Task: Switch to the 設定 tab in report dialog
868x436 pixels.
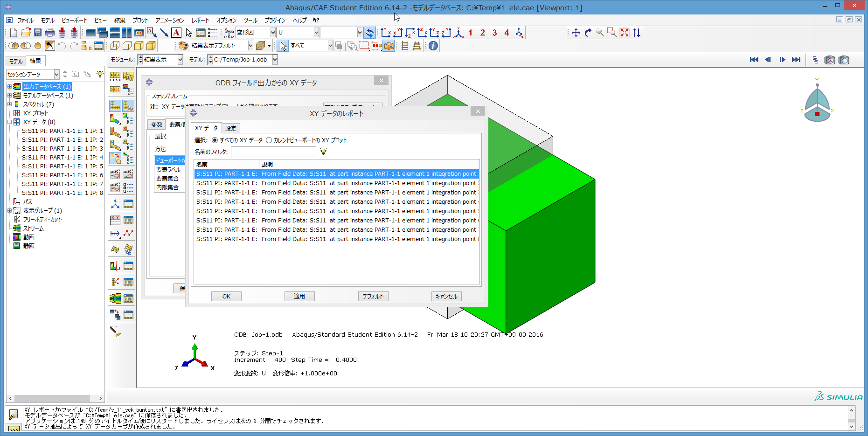Action: (231, 128)
